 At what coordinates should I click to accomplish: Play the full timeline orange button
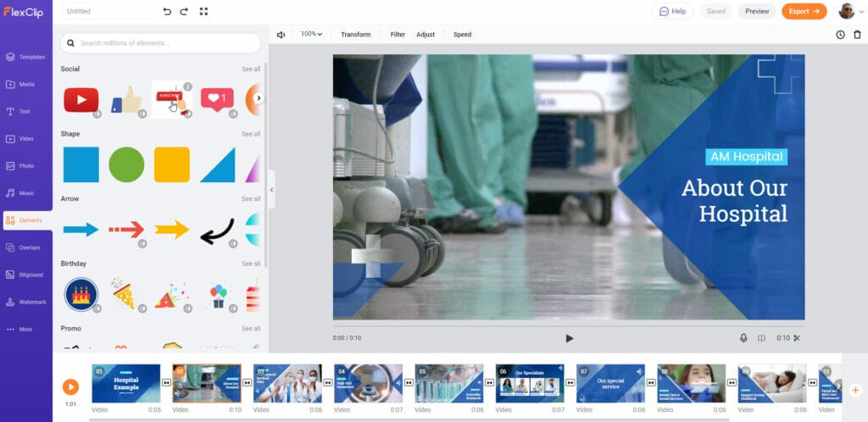(70, 386)
